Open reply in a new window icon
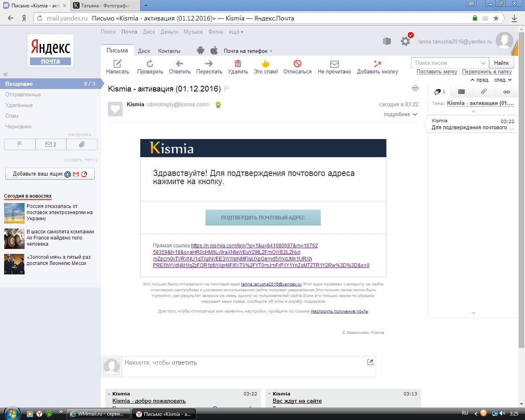Viewport: 525px width, 420px height. click(x=370, y=362)
